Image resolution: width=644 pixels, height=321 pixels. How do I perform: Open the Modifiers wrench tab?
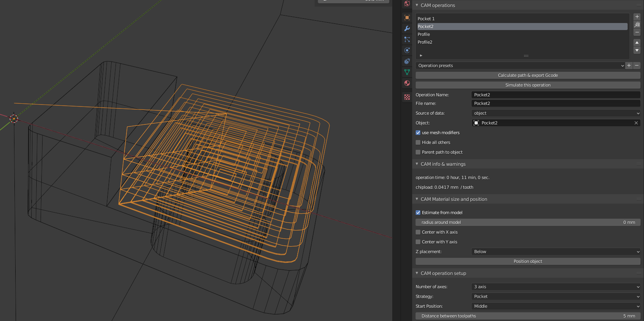click(x=407, y=28)
